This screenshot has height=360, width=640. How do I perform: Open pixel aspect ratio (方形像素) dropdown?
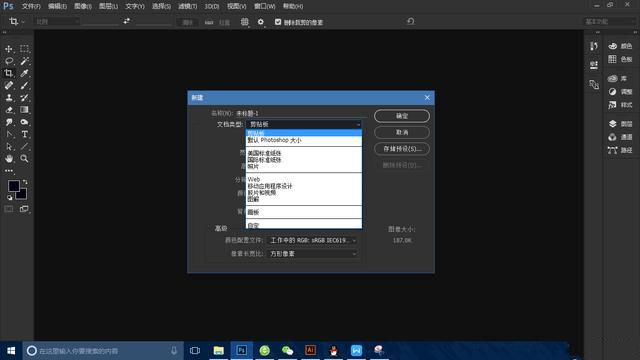click(x=312, y=253)
